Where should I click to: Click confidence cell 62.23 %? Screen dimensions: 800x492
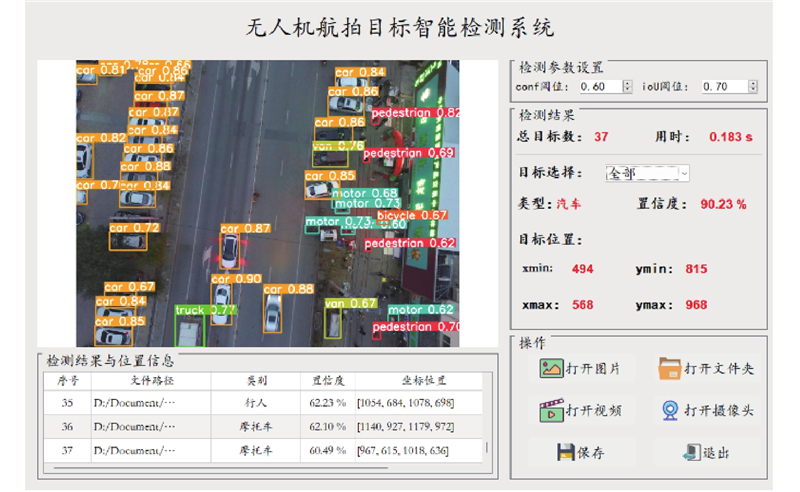tap(328, 403)
